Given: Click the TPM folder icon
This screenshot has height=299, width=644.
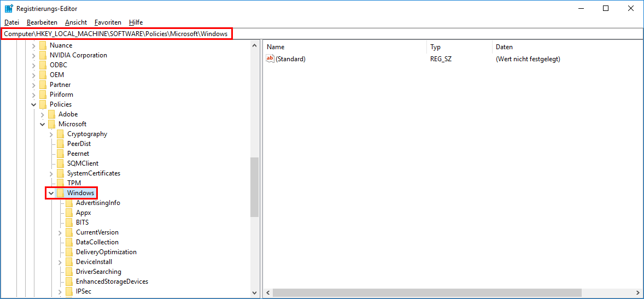Looking at the screenshot, I should coord(60,183).
